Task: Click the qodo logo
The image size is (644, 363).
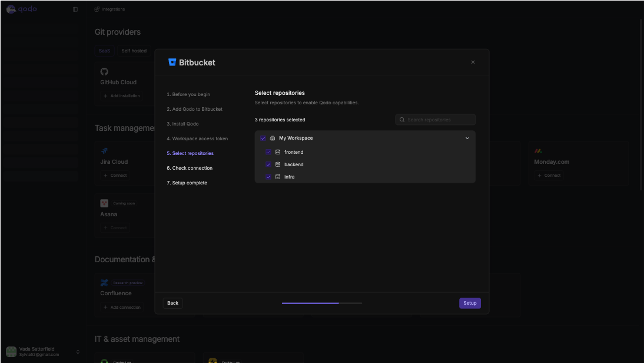Action: pos(22,9)
